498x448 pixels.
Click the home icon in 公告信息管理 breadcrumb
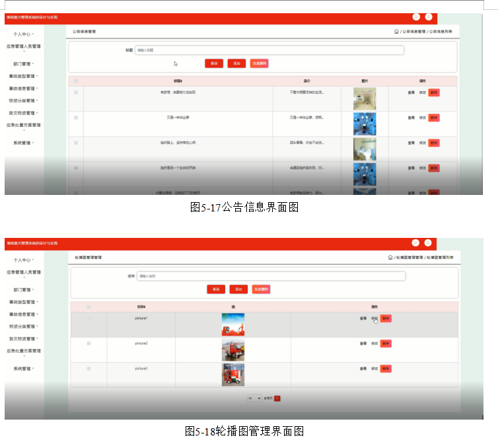396,32
